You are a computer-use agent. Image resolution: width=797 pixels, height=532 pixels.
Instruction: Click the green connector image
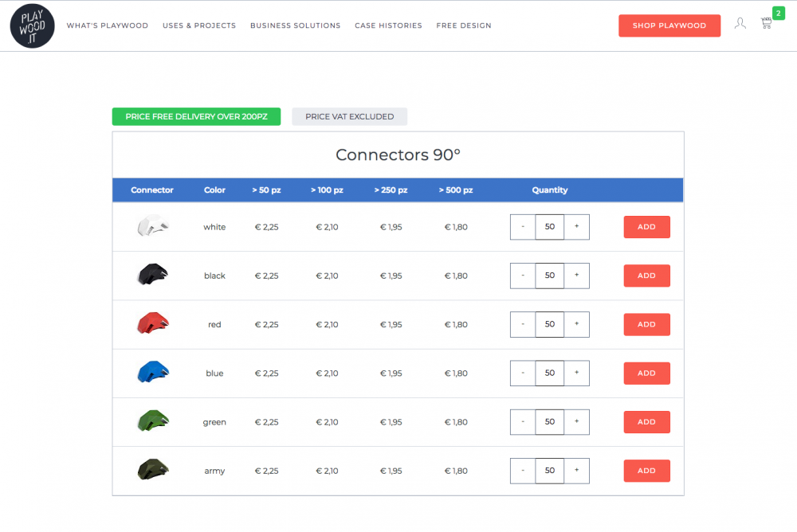[152, 421]
